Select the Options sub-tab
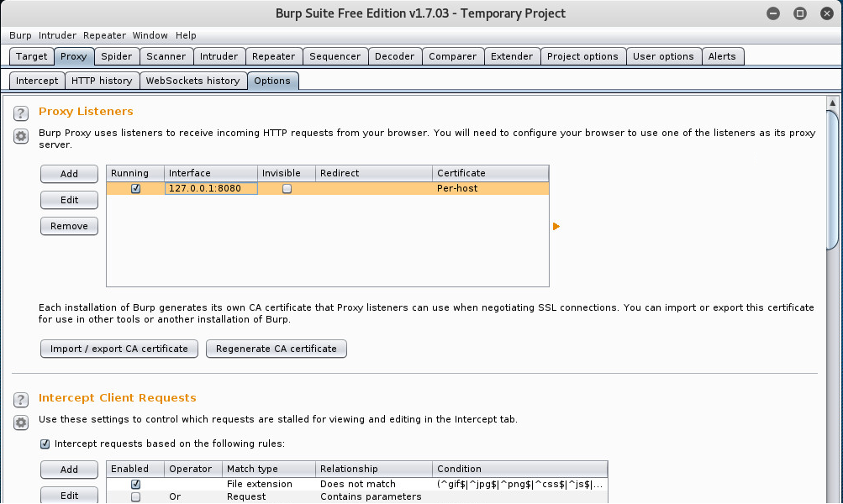Screen dimensions: 843x504 click(272, 81)
